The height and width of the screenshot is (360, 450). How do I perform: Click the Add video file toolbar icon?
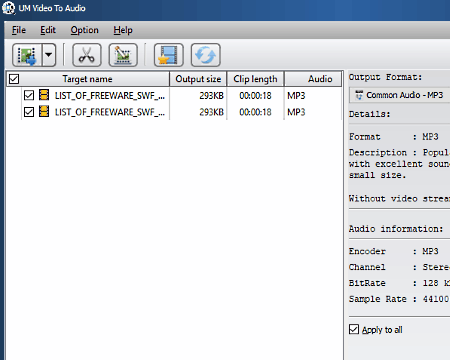click(27, 55)
